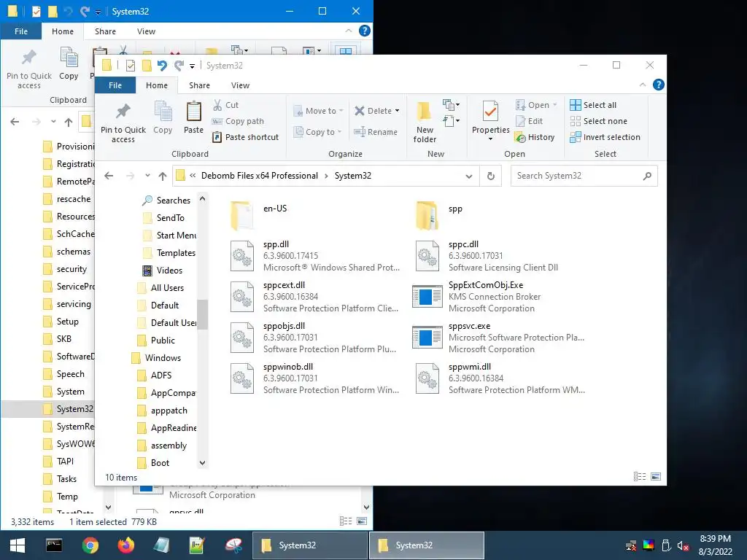Click the muted volume tray icon
Screen dimensions: 747x560
tap(683, 545)
